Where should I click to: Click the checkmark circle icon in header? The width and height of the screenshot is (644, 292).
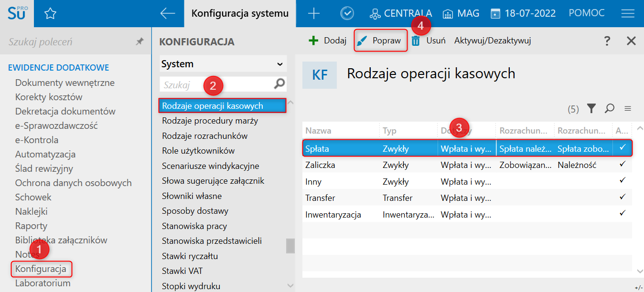tap(347, 14)
